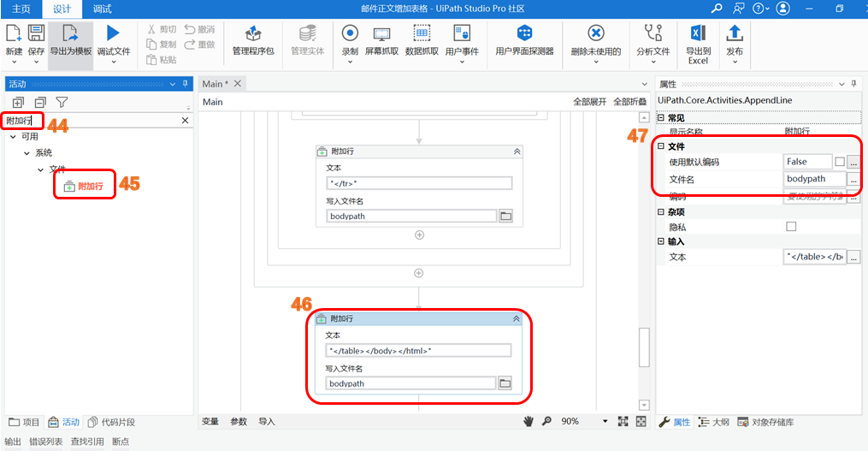
Task: Clear the activities search box
Action: tap(185, 120)
